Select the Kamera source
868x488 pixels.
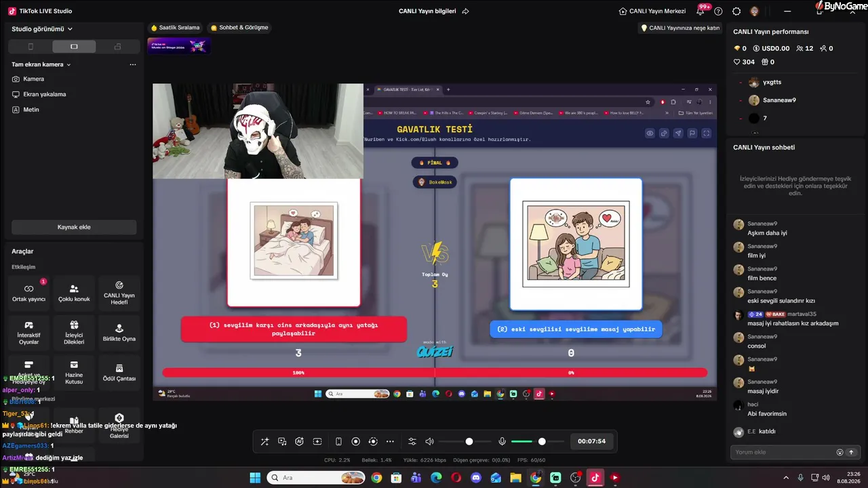coord(28,79)
